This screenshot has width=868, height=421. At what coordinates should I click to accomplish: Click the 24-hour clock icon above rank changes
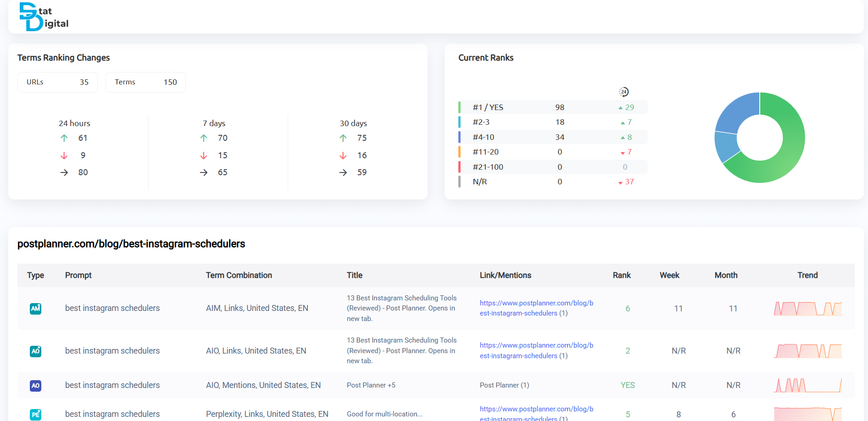pyautogui.click(x=623, y=92)
